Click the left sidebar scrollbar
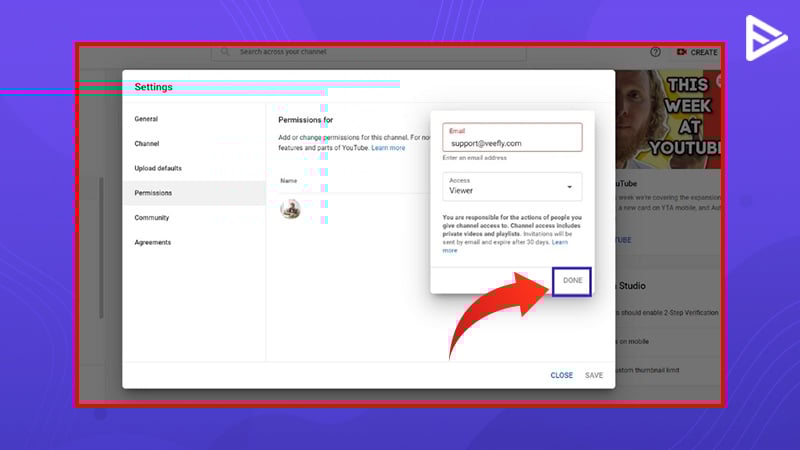Image resolution: width=800 pixels, height=450 pixels. (x=101, y=247)
